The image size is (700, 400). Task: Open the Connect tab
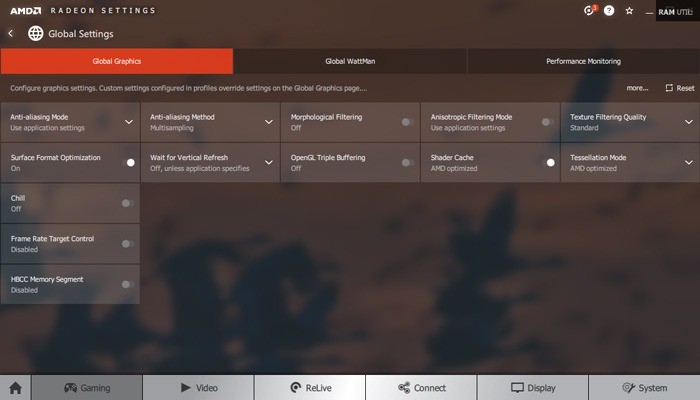(421, 388)
